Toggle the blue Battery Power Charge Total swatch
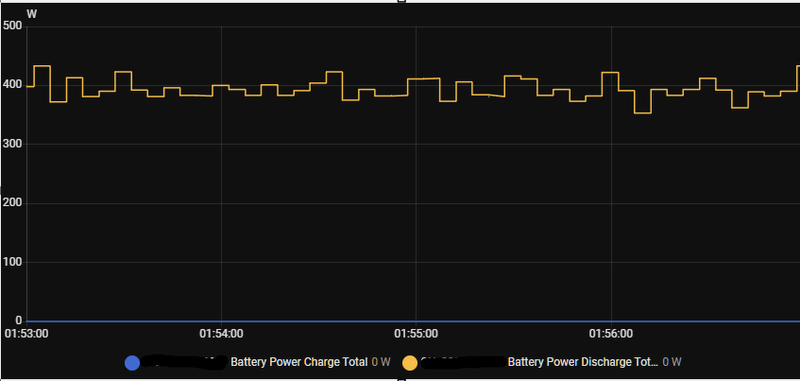Viewport: 800px width, 381px height. click(x=132, y=363)
